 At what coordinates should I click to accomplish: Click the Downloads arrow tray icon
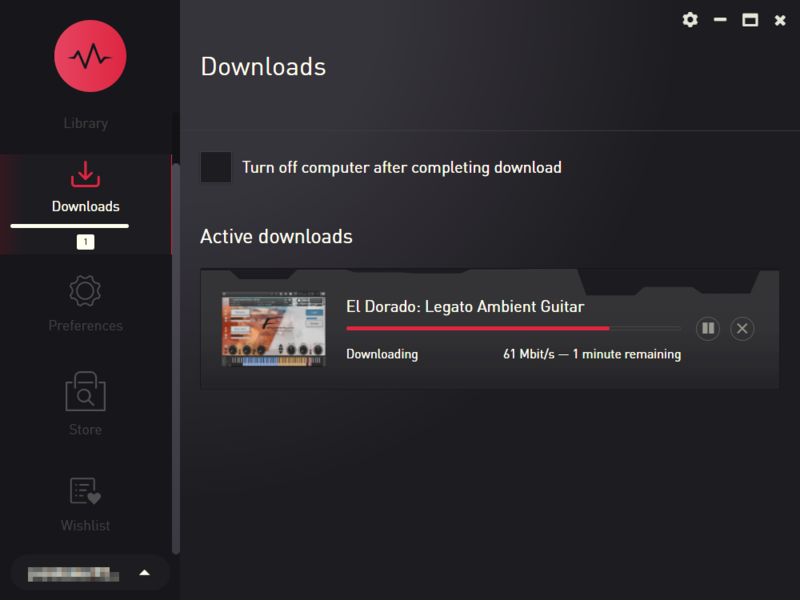[86, 174]
